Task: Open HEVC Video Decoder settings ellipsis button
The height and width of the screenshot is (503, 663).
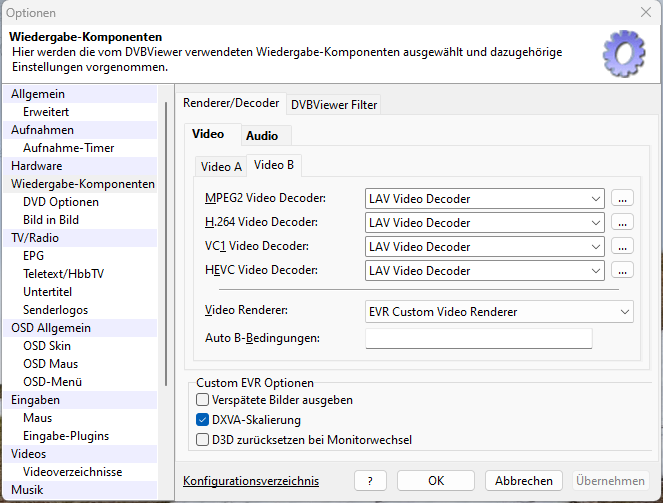Action: click(x=623, y=271)
